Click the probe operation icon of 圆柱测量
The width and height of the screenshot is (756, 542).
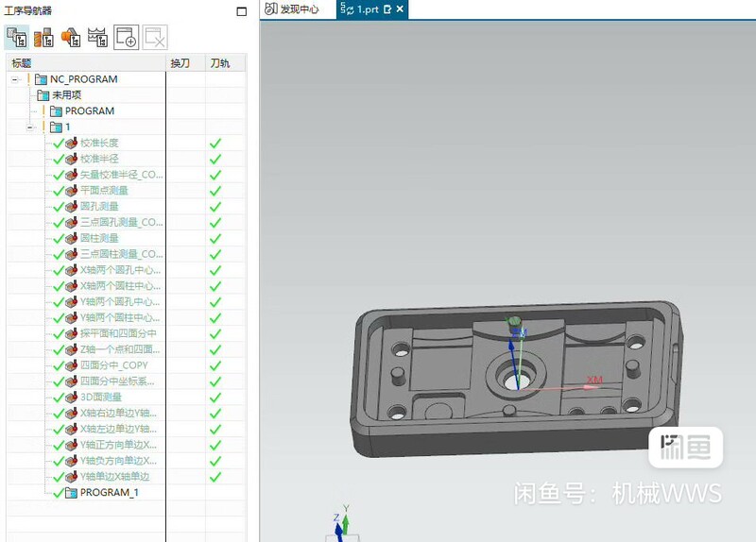pyautogui.click(x=72, y=238)
